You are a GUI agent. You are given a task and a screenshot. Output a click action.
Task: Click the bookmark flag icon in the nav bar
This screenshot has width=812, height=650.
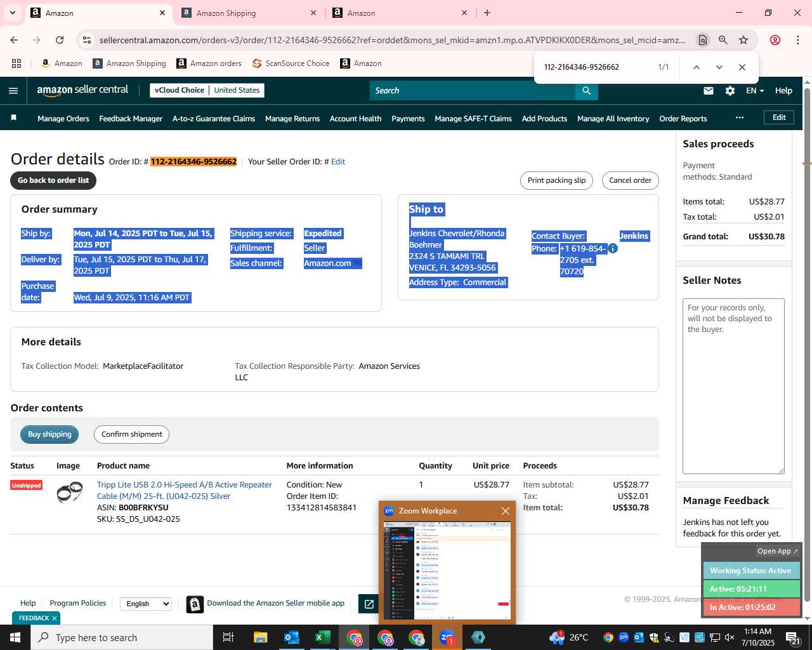[x=14, y=118]
